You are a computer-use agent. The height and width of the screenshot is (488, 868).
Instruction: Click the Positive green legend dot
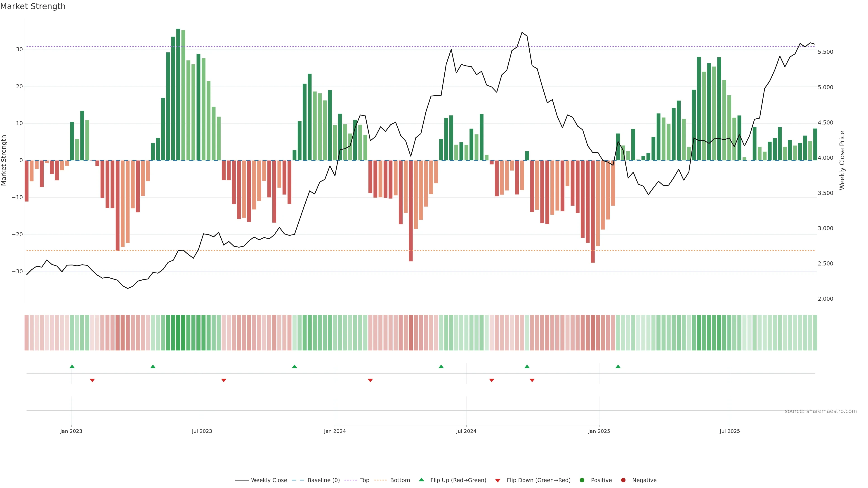pyautogui.click(x=582, y=480)
